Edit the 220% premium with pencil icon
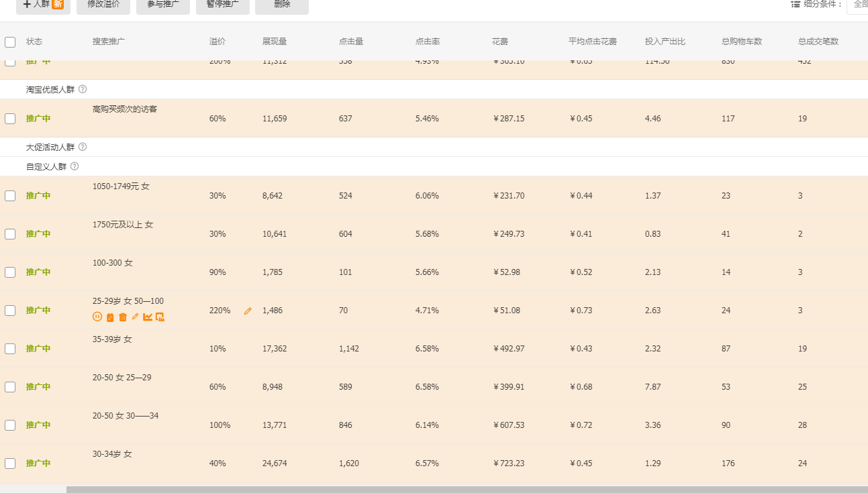868x493 pixels. click(248, 311)
